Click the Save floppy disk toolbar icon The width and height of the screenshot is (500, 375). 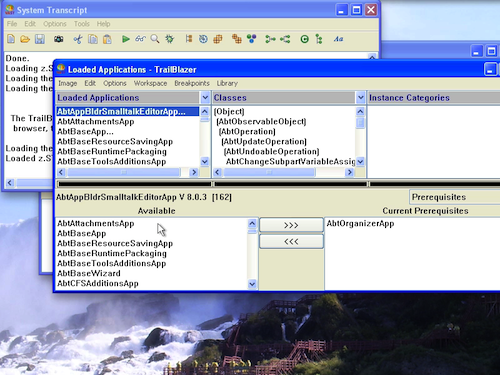click(40, 39)
